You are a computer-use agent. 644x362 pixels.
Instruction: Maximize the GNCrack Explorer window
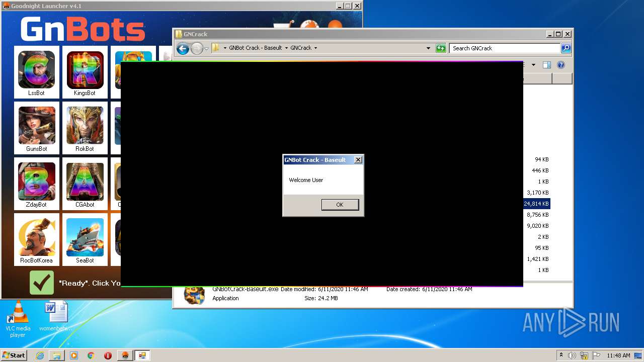click(x=558, y=34)
